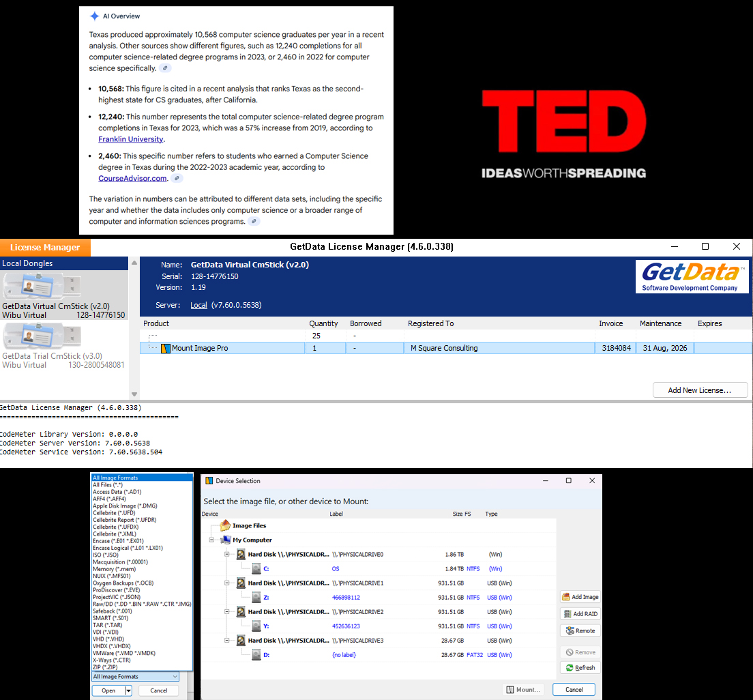
Task: Choose Encase (*.E01 *.EX01) from format list
Action: click(x=128, y=541)
